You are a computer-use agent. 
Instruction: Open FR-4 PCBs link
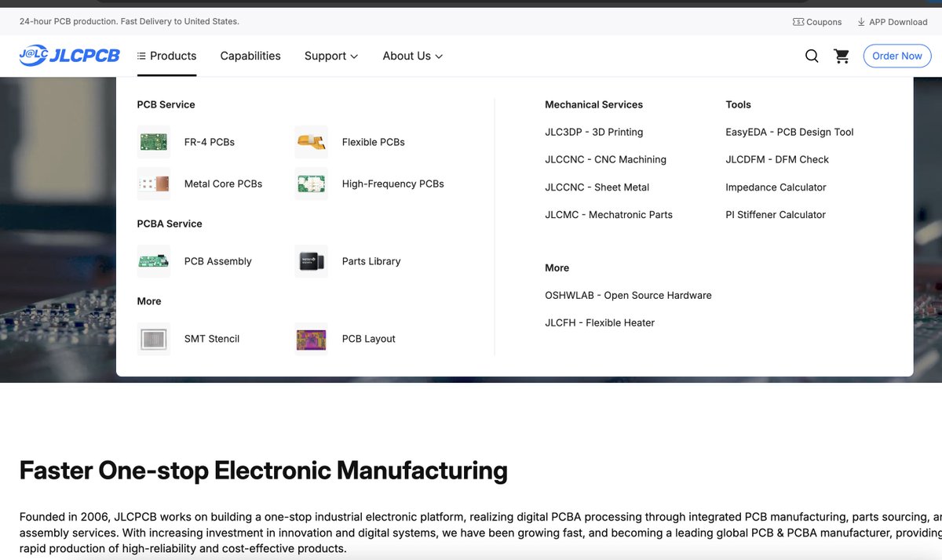pos(210,142)
